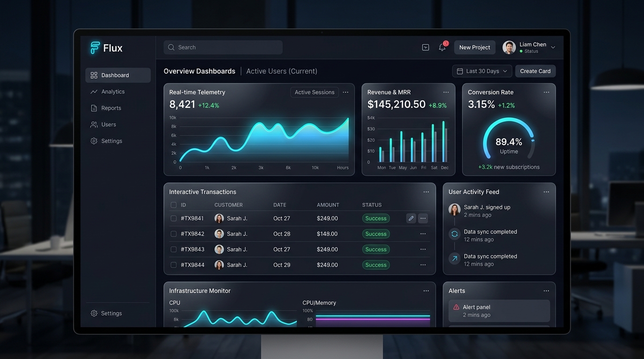This screenshot has width=644, height=359.
Task: Open Alerts panel menu dots
Action: pos(546,291)
